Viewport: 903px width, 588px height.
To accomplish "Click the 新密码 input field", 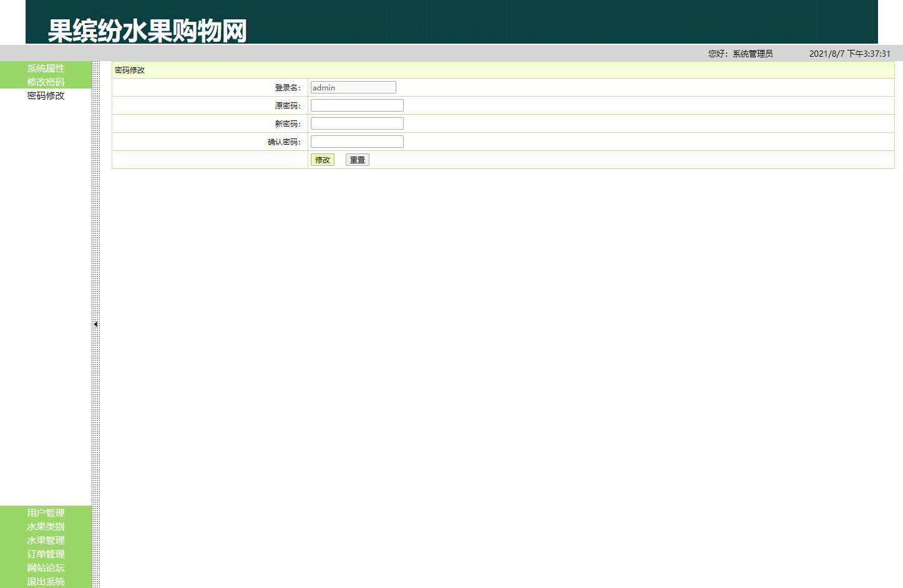I will point(356,123).
